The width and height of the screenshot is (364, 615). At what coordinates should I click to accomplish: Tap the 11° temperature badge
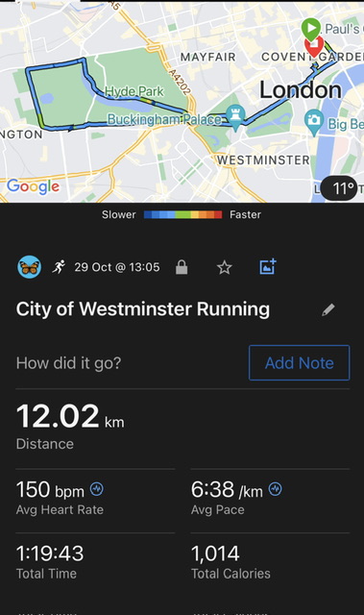point(340,188)
